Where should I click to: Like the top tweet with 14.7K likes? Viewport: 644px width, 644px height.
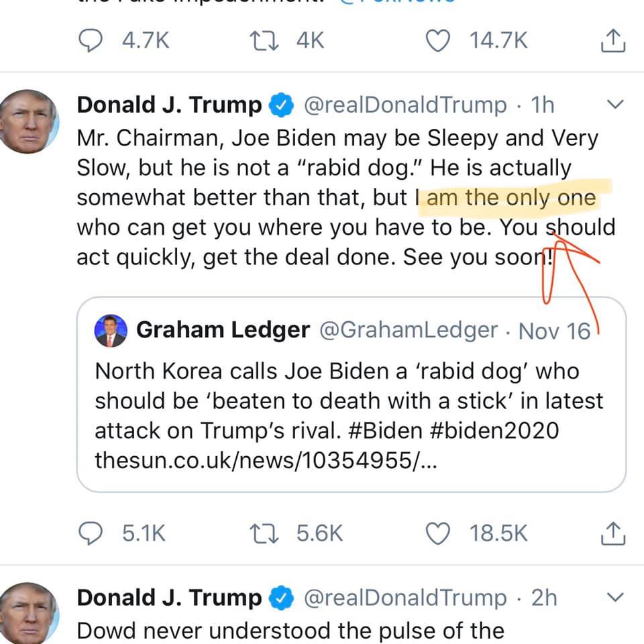pyautogui.click(x=440, y=42)
